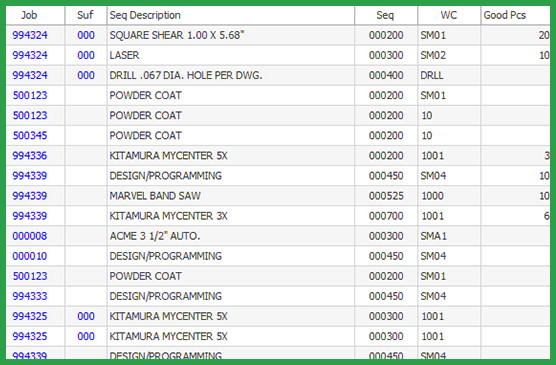Image resolution: width=556 pixels, height=365 pixels.
Task: Click Seq 000300 in the LASER row
Action: tap(386, 55)
